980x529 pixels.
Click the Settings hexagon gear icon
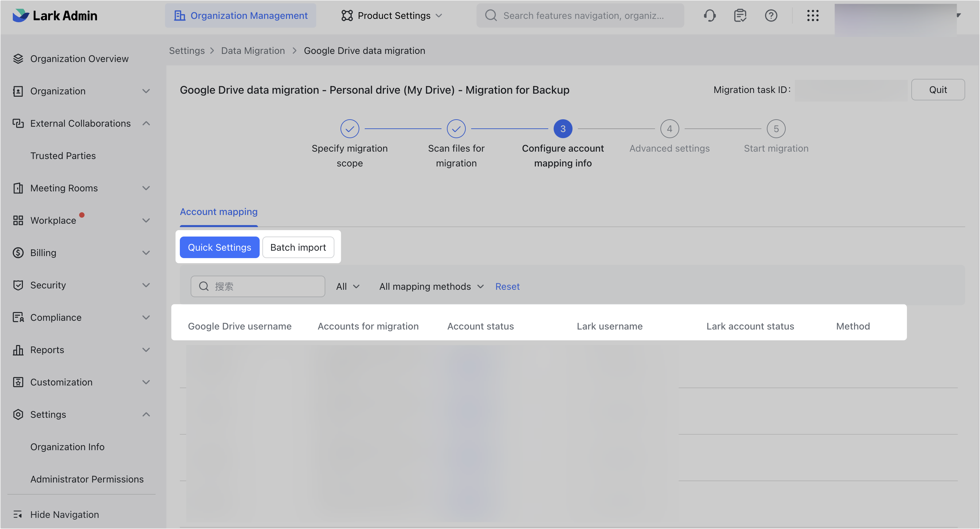coord(18,414)
